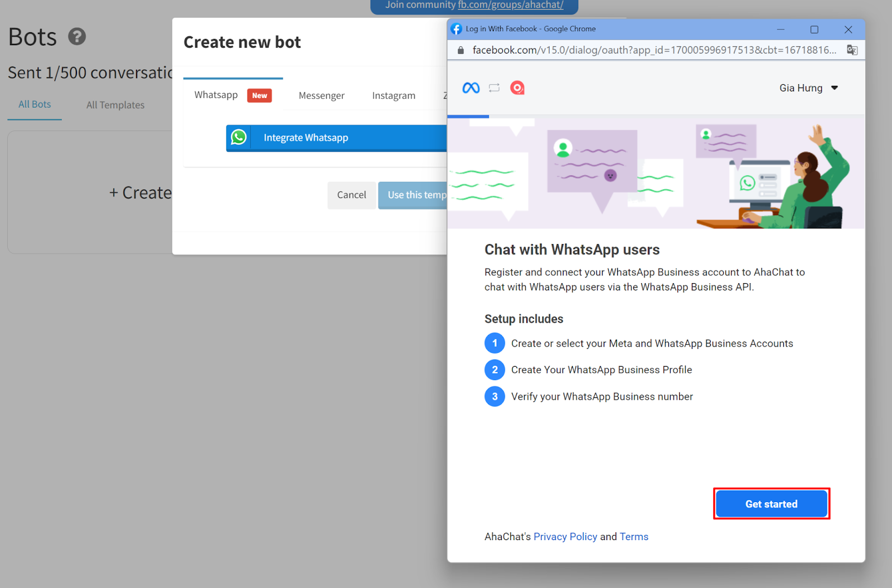Screen dimensions: 892x588
Task: Click the facebook.com URL in address bar
Action: pos(654,50)
